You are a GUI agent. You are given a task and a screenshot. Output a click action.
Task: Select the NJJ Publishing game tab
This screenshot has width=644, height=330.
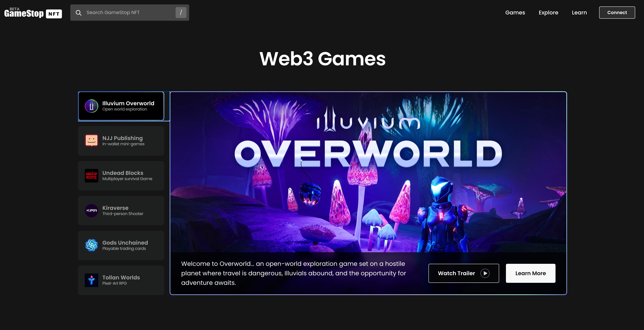pyautogui.click(x=121, y=141)
